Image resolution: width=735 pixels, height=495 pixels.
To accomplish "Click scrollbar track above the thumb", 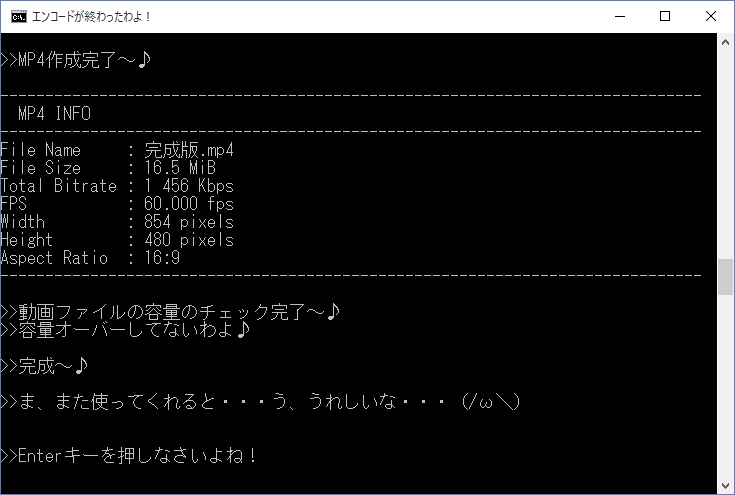I will click(725, 155).
